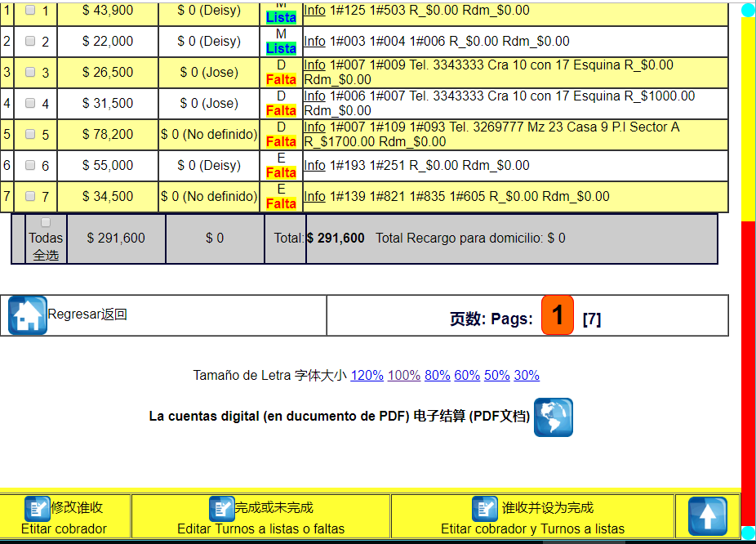Click the Lista status in row 2
This screenshot has width=756, height=544.
(281, 49)
